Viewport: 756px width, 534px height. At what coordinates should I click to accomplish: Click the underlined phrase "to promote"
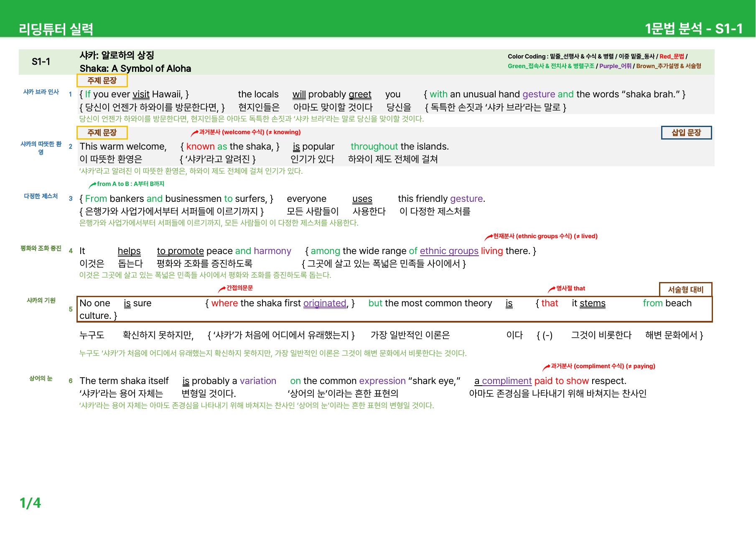click(x=180, y=251)
